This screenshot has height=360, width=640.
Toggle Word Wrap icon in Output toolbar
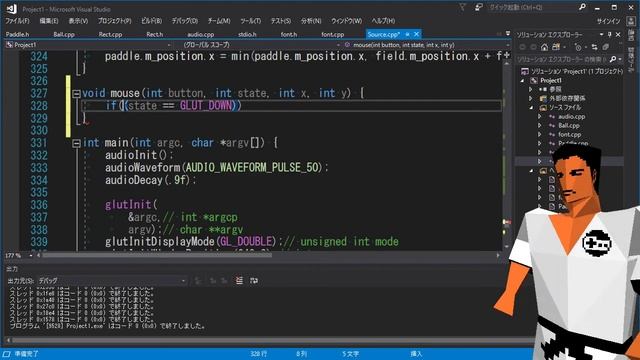pyautogui.click(x=254, y=280)
